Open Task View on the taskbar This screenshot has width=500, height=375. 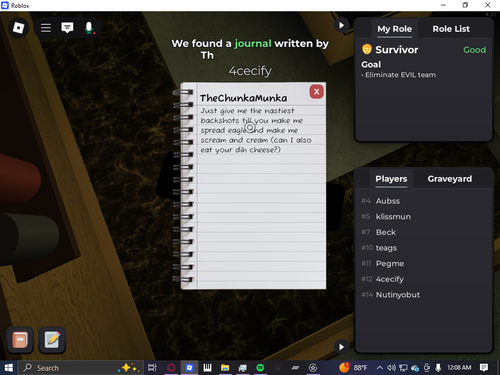pyautogui.click(x=152, y=368)
